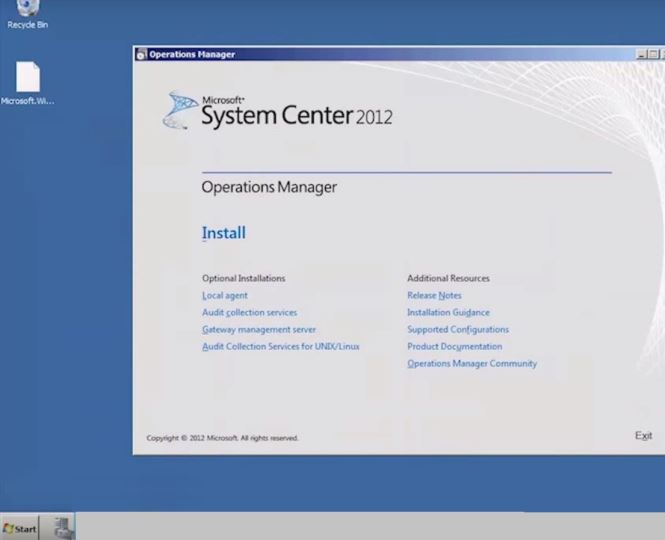Select Gateway management server installation
The width and height of the screenshot is (665, 540).
click(x=258, y=330)
